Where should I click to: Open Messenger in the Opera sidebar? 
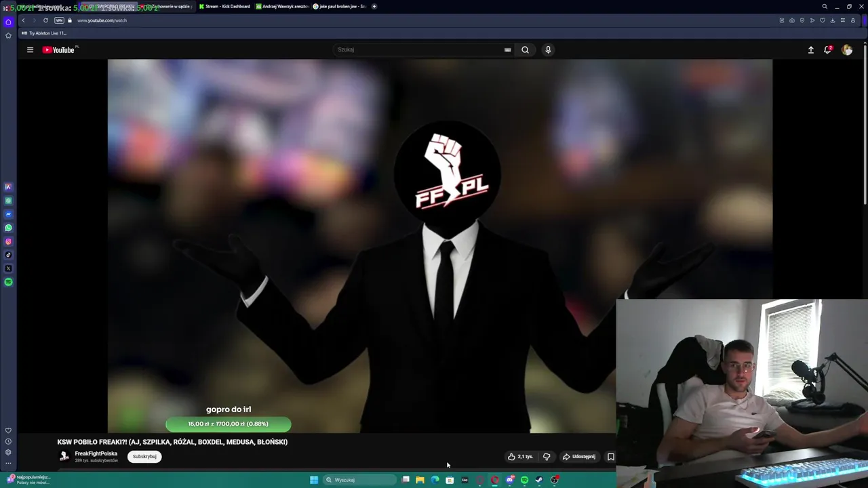[8, 214]
